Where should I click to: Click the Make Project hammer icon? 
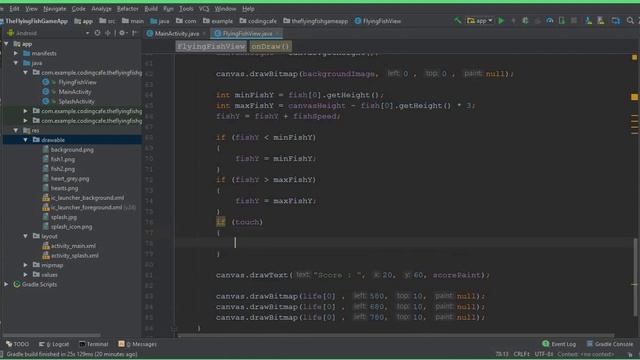pyautogui.click(x=458, y=21)
